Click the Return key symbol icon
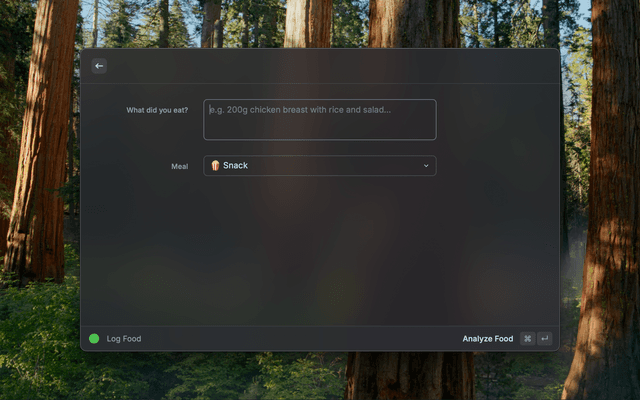The image size is (640, 400). point(544,338)
